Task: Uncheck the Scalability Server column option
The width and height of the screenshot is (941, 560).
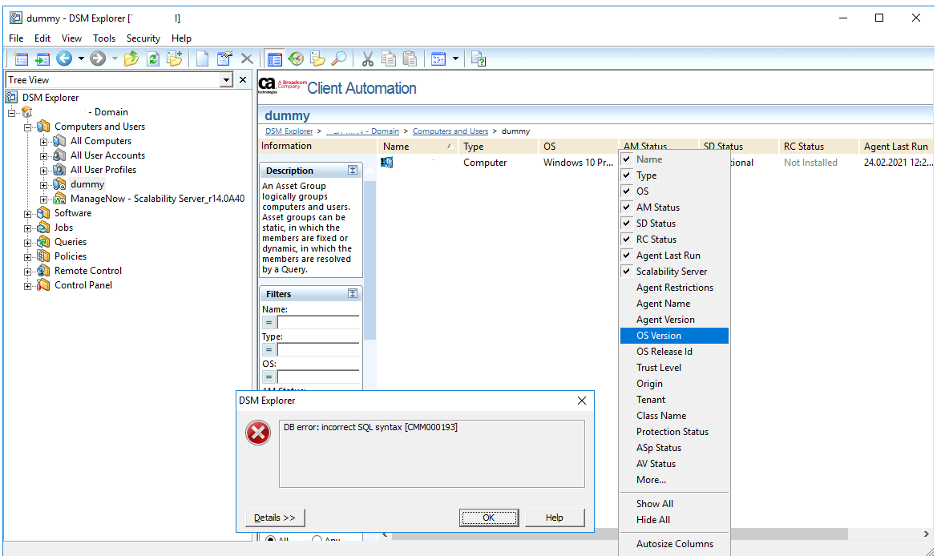Action: (627, 272)
